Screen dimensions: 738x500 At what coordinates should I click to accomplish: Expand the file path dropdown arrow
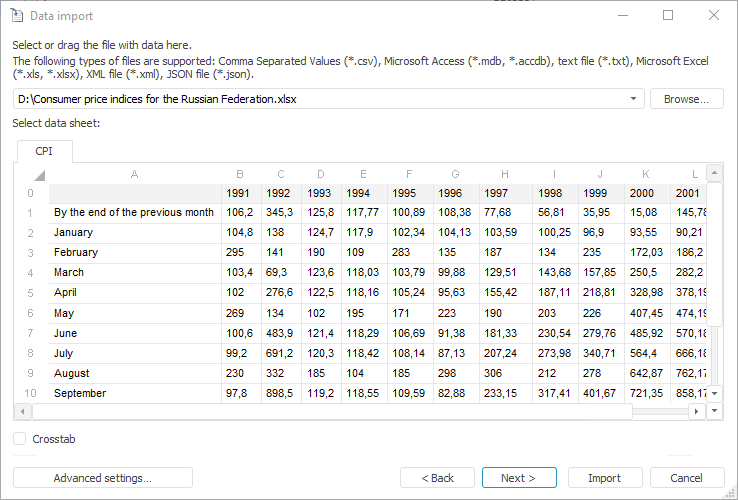click(635, 99)
